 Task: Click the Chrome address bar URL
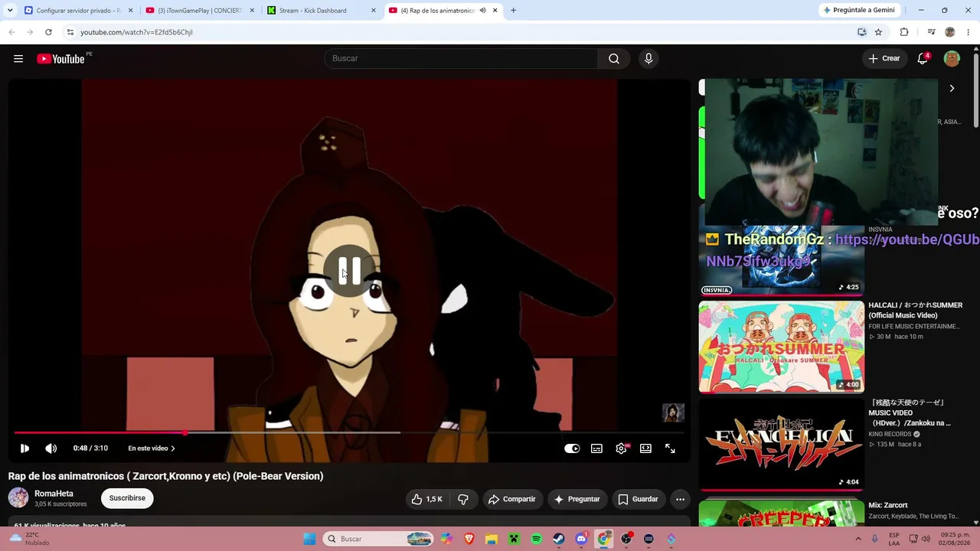tap(136, 32)
